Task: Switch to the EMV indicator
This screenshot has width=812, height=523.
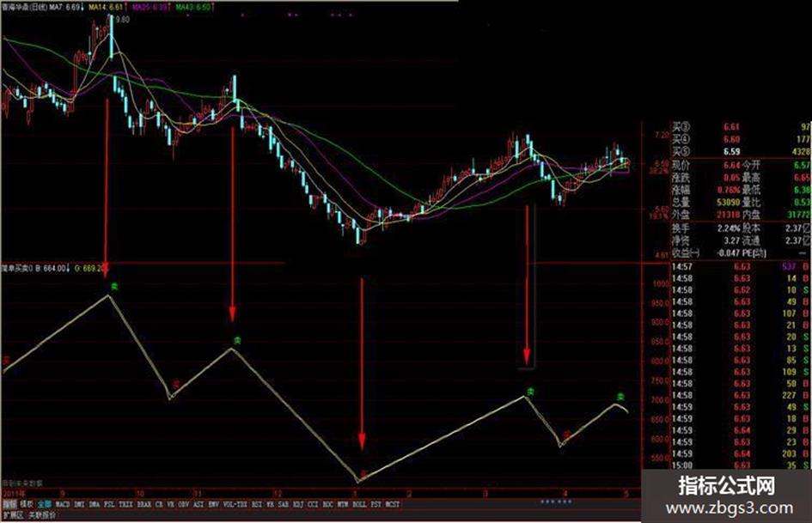Action: (x=213, y=504)
